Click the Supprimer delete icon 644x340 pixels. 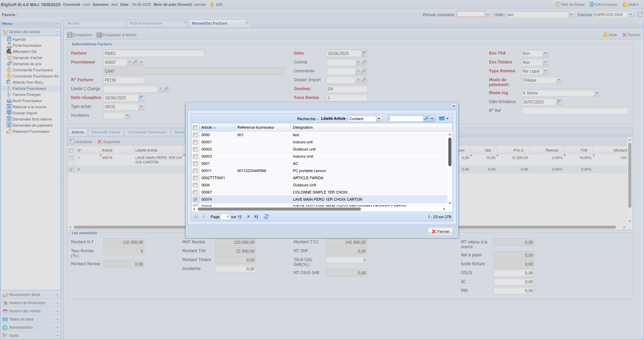pos(100,142)
